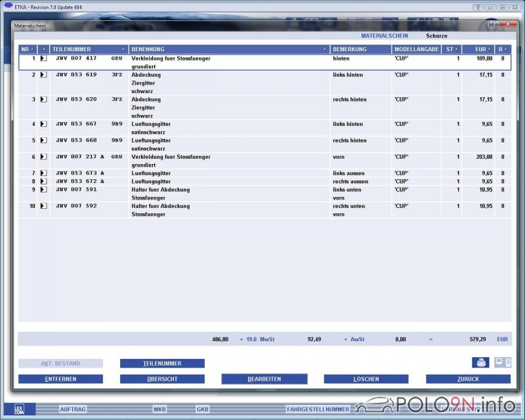
Task: Switch to the MKB bottom tab
Action: pyautogui.click(x=159, y=409)
